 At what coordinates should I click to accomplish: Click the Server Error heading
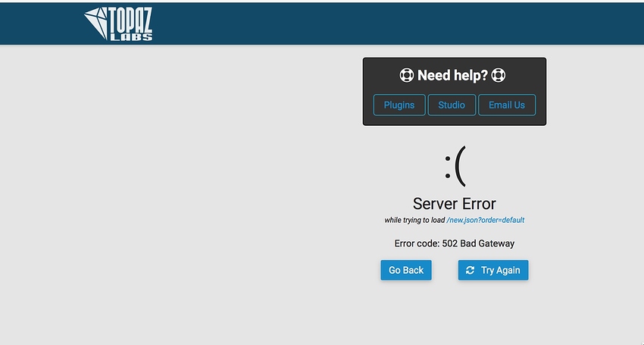coord(454,203)
